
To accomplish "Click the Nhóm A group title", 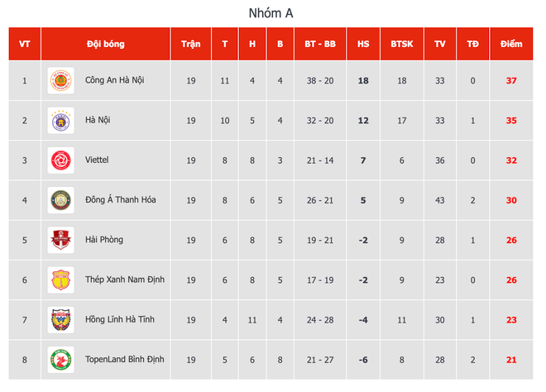I will pyautogui.click(x=271, y=13).
